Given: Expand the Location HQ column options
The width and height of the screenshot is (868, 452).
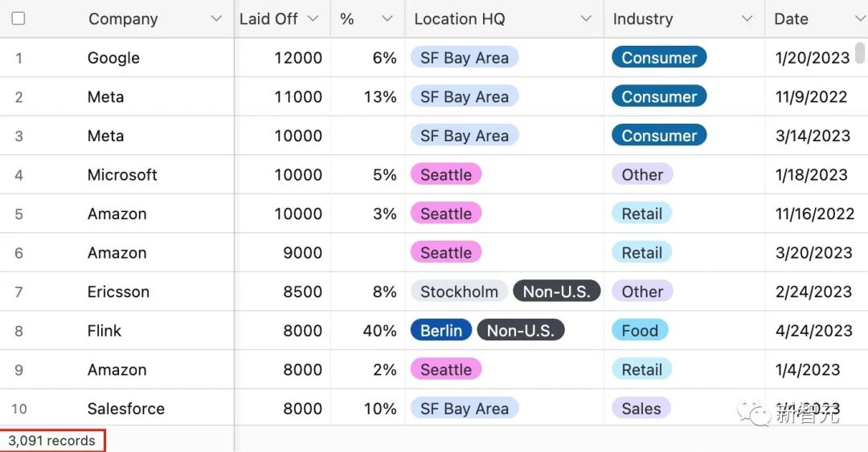Looking at the screenshot, I should pyautogui.click(x=587, y=18).
